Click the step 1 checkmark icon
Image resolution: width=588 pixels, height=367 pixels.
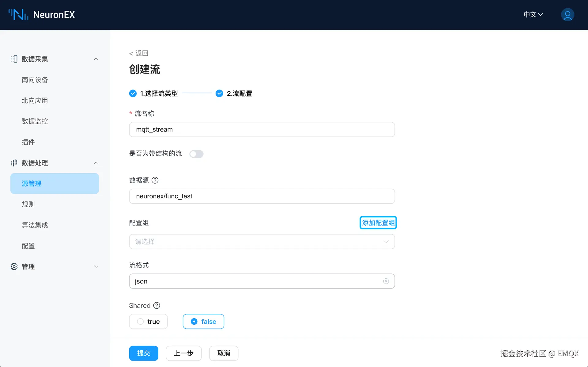(x=133, y=93)
